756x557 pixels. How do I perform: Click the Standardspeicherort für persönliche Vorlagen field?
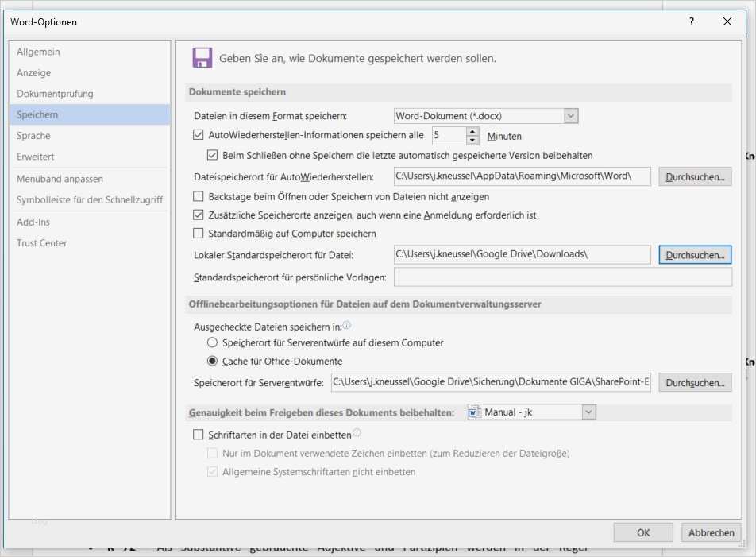coord(563,277)
